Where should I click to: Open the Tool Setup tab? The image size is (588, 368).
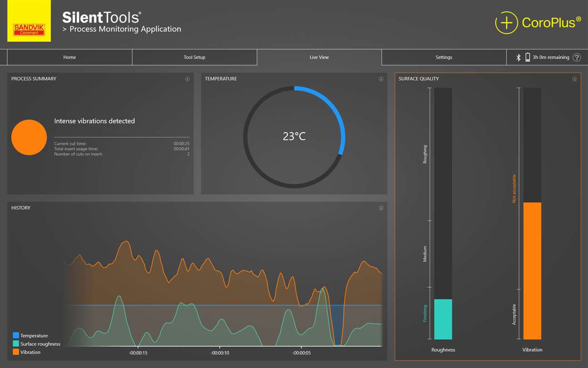tap(194, 57)
